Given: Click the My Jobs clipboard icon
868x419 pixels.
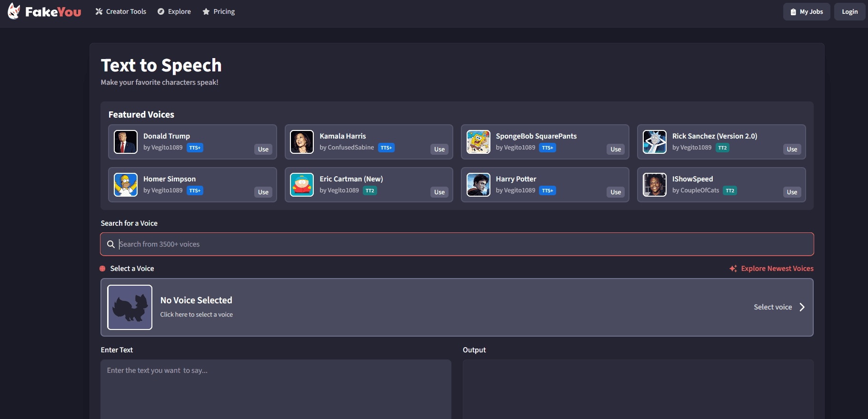Looking at the screenshot, I should pos(793,12).
